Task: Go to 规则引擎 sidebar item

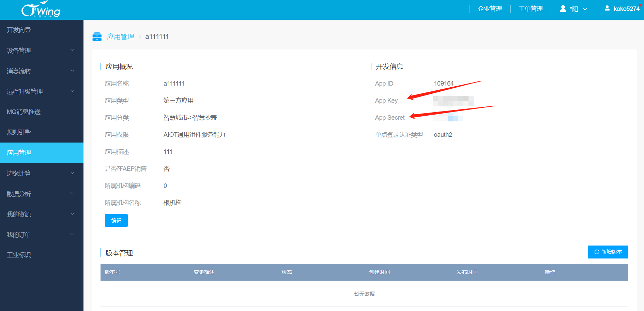Action: pyautogui.click(x=19, y=132)
